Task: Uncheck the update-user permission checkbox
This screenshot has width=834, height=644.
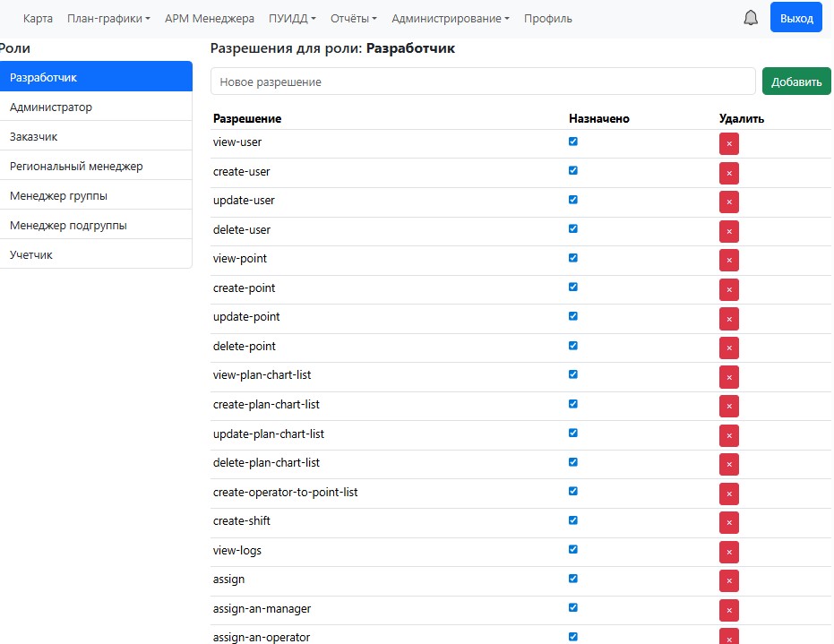Action: click(x=573, y=200)
